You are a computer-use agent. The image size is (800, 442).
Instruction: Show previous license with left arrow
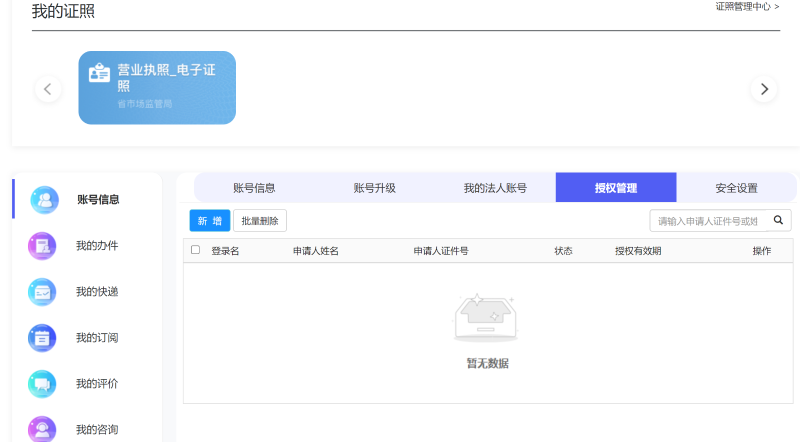click(x=48, y=89)
